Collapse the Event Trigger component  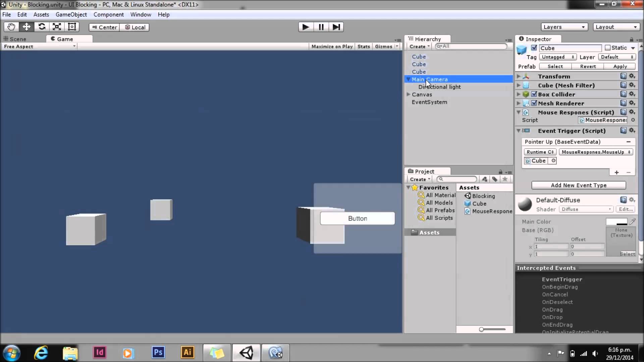[x=519, y=131]
